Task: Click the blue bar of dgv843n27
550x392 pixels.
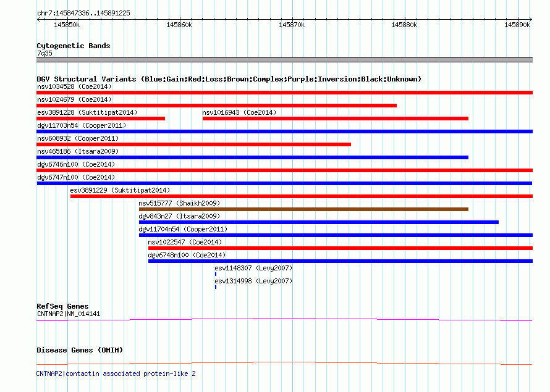Action: click(x=319, y=222)
